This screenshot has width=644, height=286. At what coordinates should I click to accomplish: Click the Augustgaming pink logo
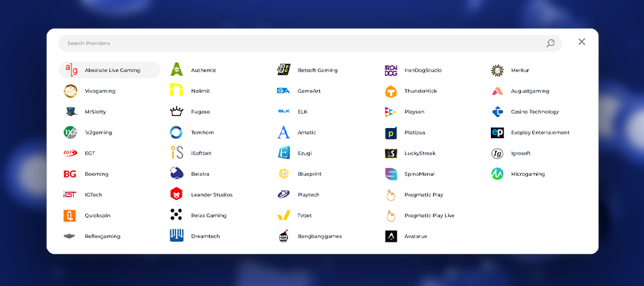[x=497, y=91]
